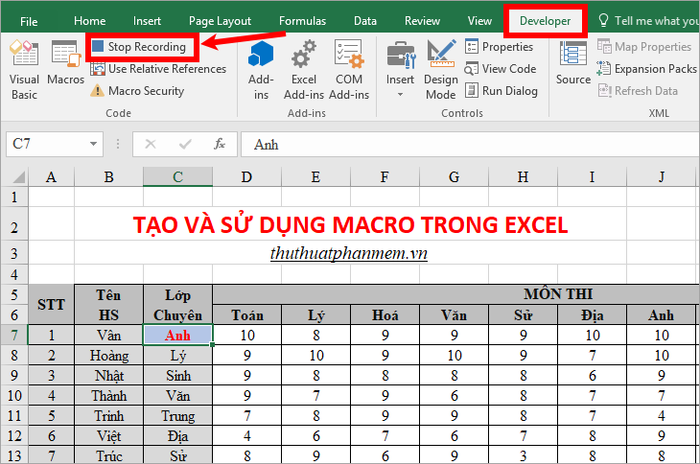
Task: Select the Developer tab
Action: point(545,21)
